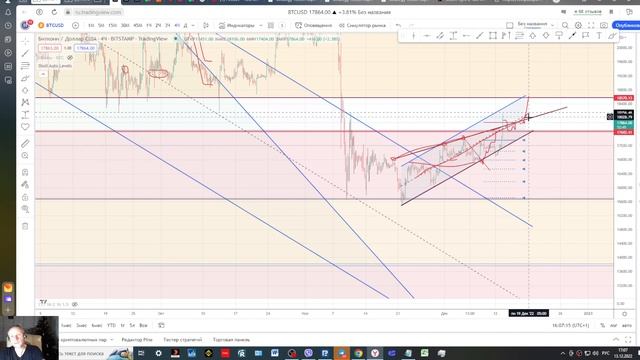Open Windows Task View in taskbar
Image resolution: width=640 pixels, height=360 pixels.
coord(141,353)
